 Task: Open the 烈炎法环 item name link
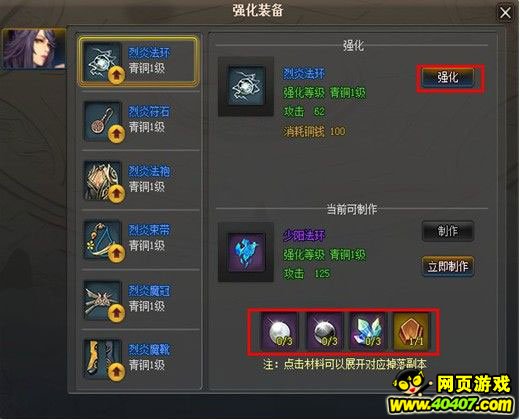149,53
